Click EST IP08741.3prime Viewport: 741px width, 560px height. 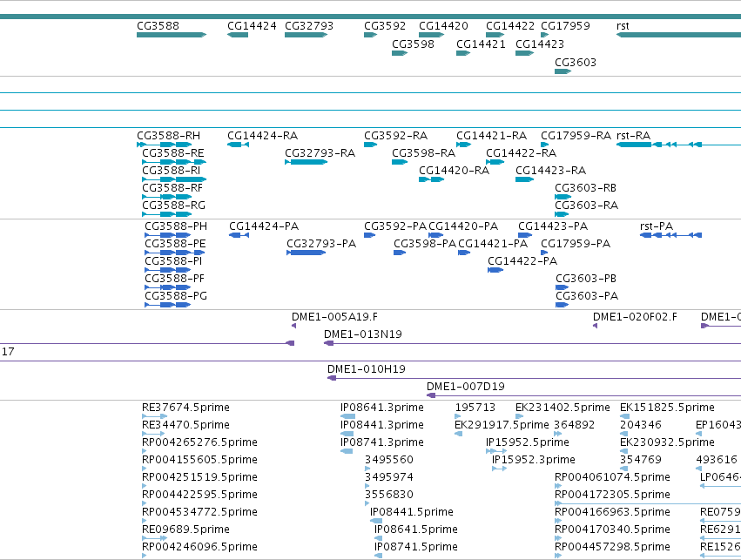coord(347,451)
